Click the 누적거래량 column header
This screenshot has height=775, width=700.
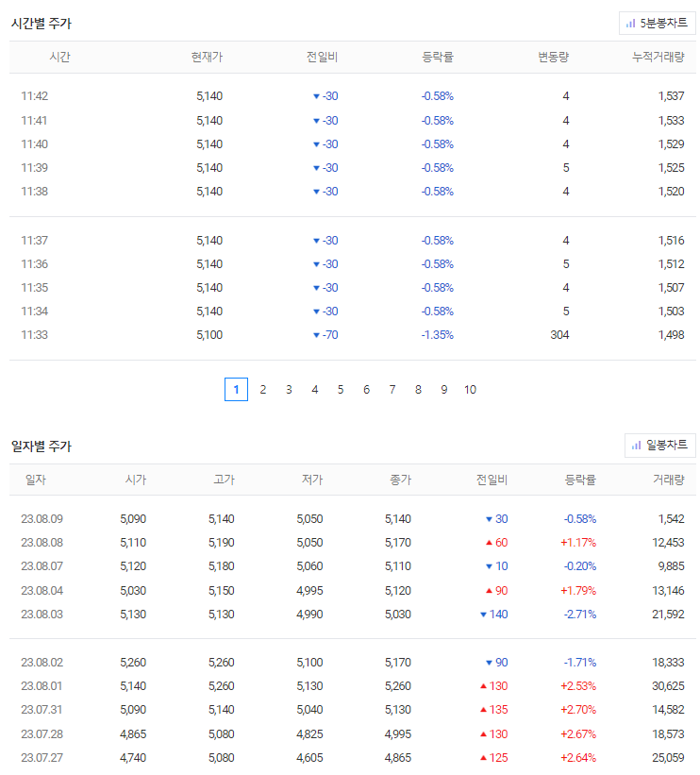coord(658,57)
